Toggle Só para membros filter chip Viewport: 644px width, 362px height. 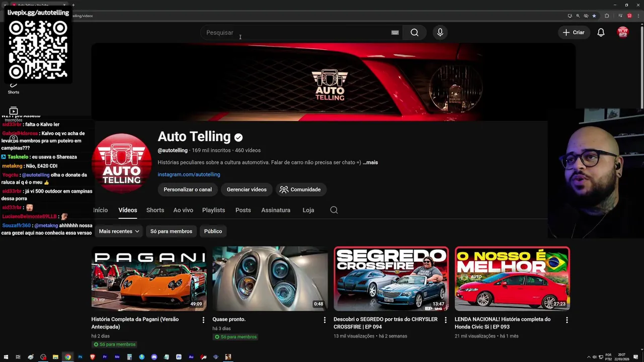tap(171, 231)
